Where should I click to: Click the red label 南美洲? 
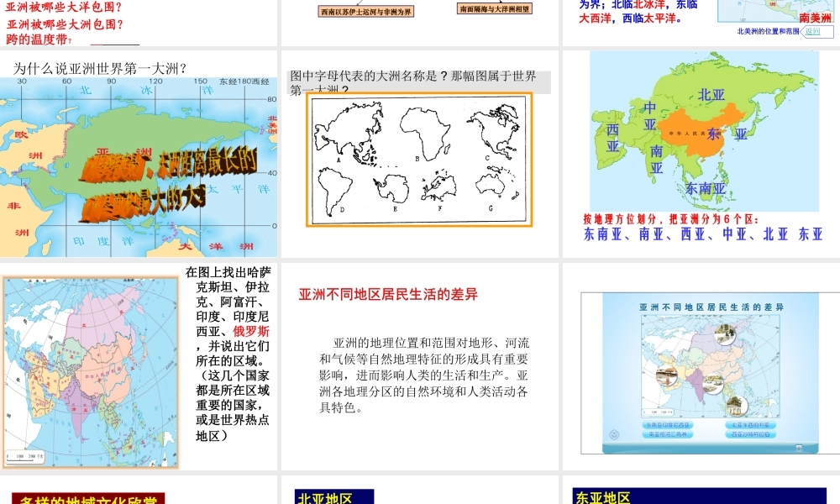click(816, 18)
